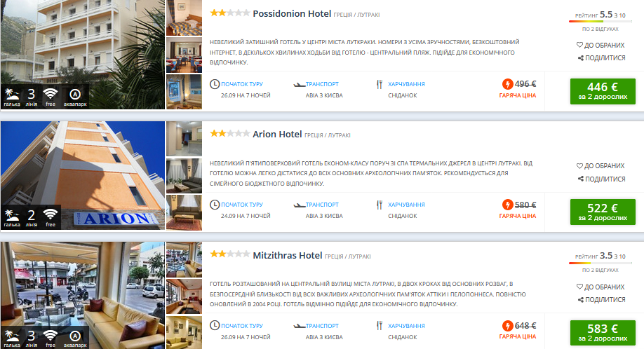Viewport: 644px width, 349px height.
Task: Click the airplane transport icon in the Mitzithras row
Action: pyautogui.click(x=299, y=326)
